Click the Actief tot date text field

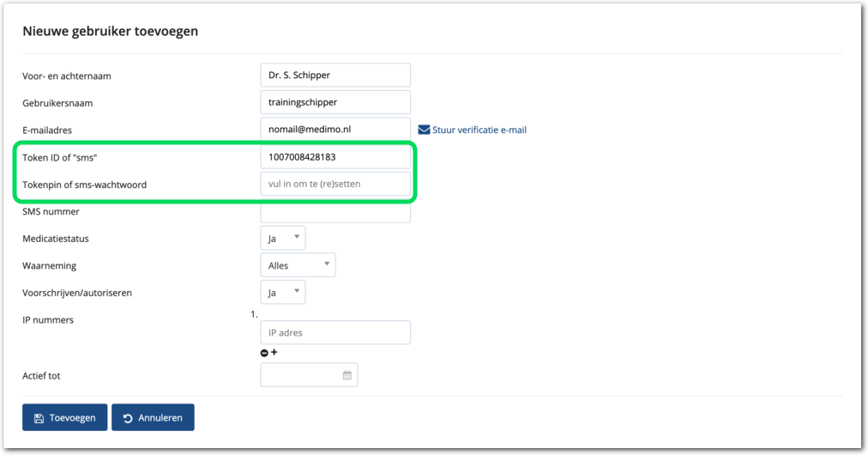click(x=300, y=375)
